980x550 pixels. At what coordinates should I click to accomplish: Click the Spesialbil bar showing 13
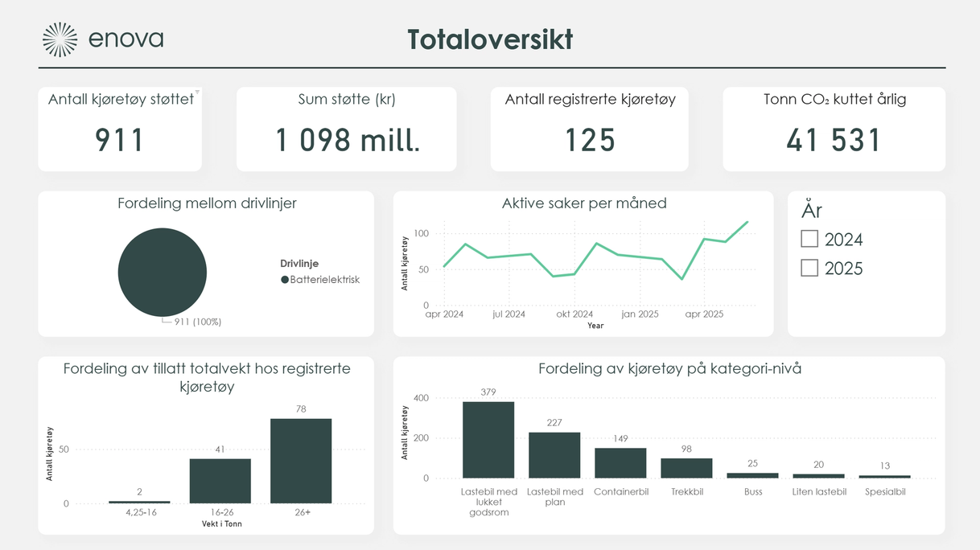point(884,476)
